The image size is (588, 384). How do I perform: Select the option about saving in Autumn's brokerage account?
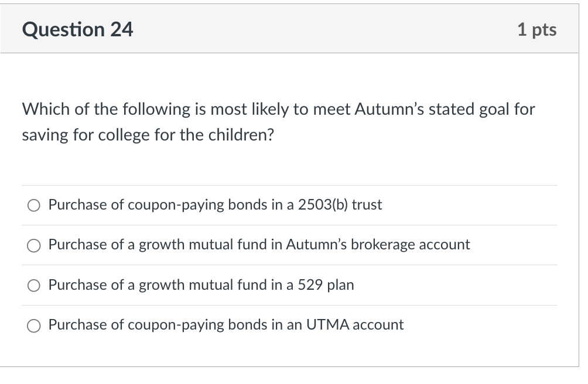tap(259, 245)
